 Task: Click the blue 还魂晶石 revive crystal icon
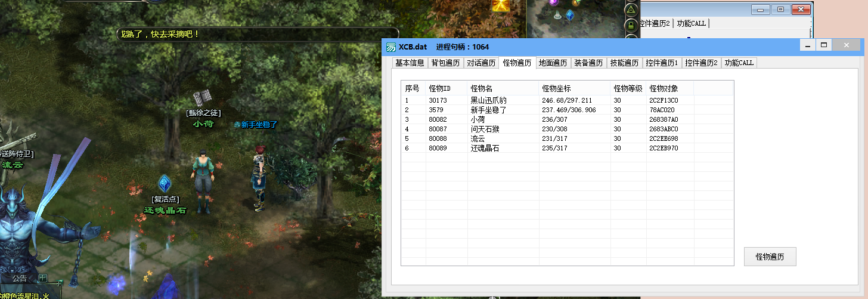165,183
